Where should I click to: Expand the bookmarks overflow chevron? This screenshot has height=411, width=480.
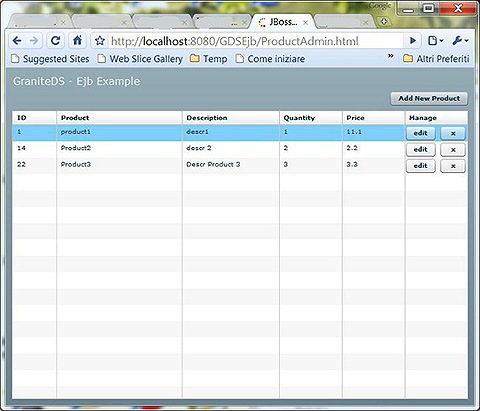pyautogui.click(x=391, y=56)
